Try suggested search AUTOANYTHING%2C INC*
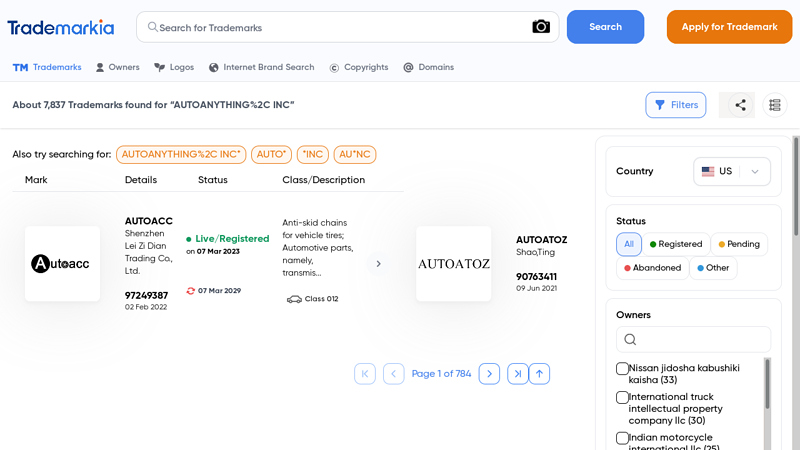The height and width of the screenshot is (450, 800). coord(181,155)
